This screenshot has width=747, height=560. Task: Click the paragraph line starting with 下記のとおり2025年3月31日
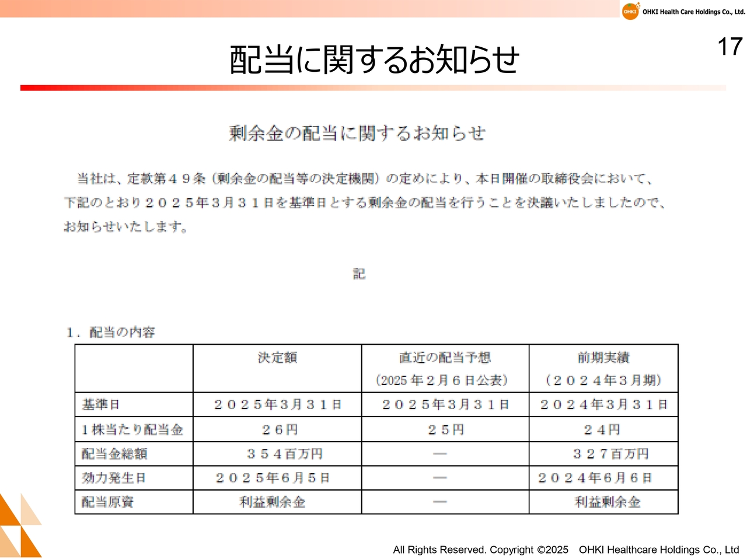365,202
